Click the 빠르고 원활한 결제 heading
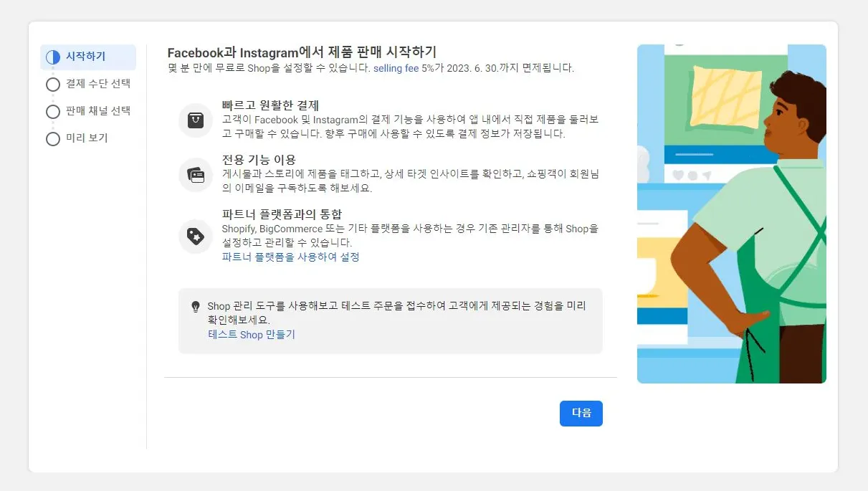 [270, 106]
